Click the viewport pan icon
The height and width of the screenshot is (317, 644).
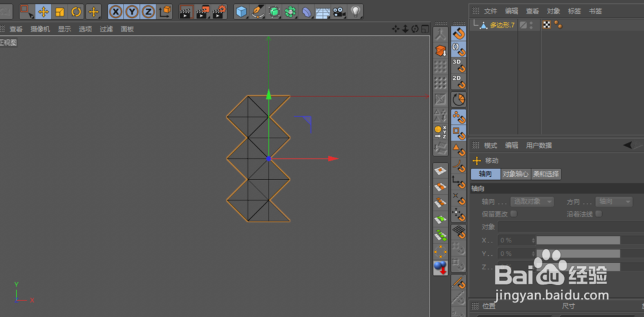pos(396,29)
